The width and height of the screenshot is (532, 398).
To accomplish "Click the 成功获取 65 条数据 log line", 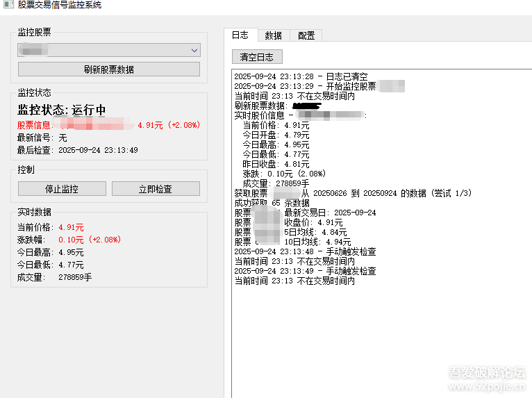I will (x=272, y=203).
